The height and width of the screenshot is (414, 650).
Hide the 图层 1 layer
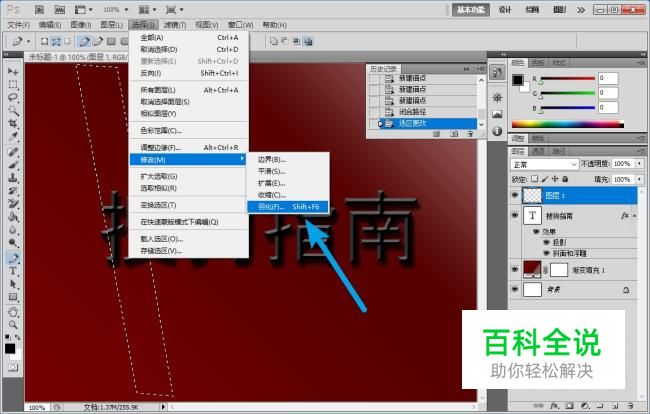515,195
